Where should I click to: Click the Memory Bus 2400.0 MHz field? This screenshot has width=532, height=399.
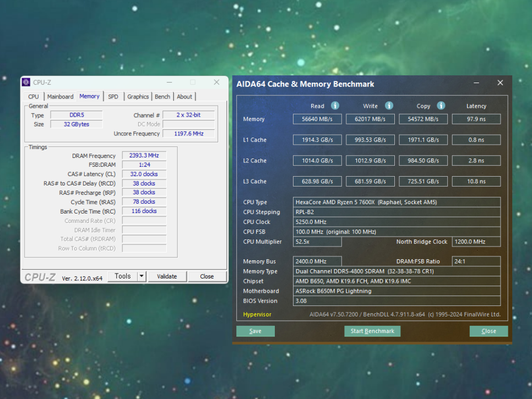coord(317,261)
